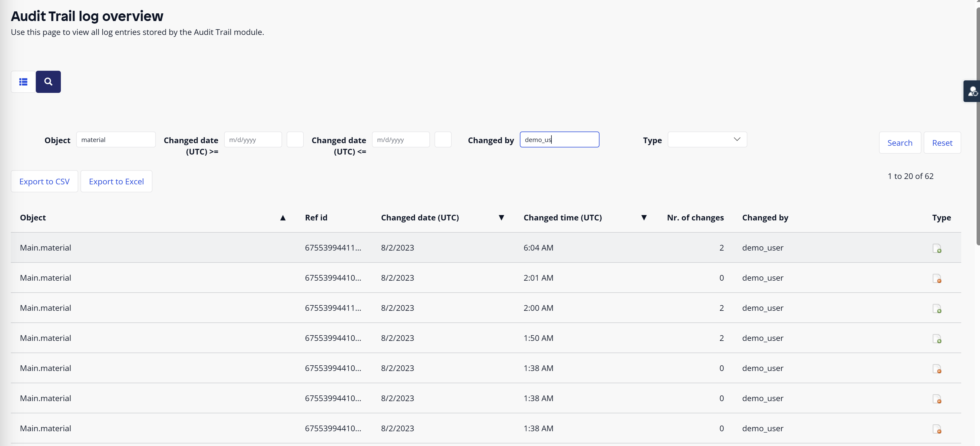This screenshot has width=980, height=446.
Task: Open date picker for Changed date <=
Action: click(443, 139)
